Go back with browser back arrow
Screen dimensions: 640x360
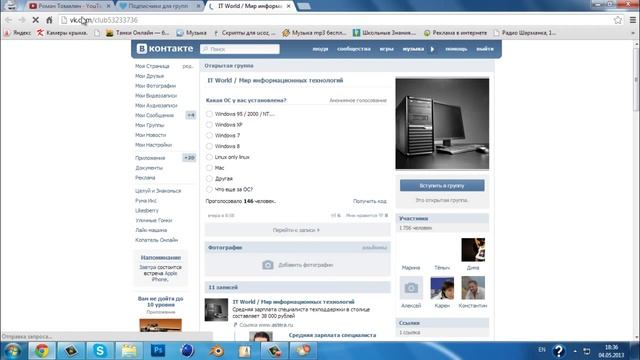tap(9, 20)
